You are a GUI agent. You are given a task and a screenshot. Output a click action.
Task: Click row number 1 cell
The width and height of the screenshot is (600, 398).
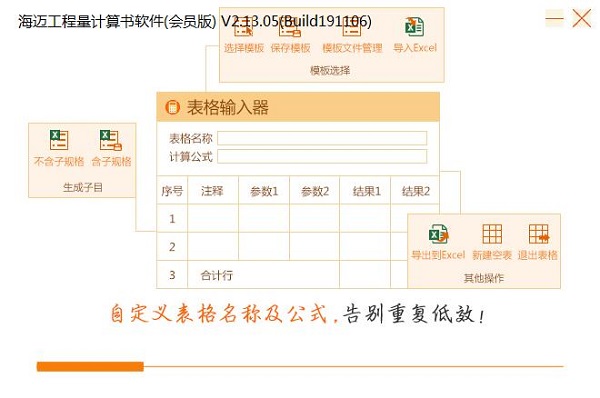pyautogui.click(x=172, y=219)
